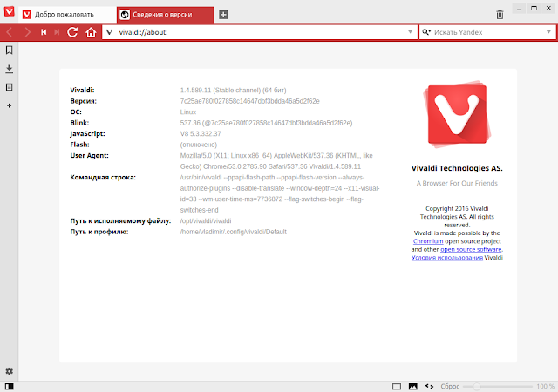Click the zoom slider handle
Screen dimensions: 558x392
click(477, 386)
